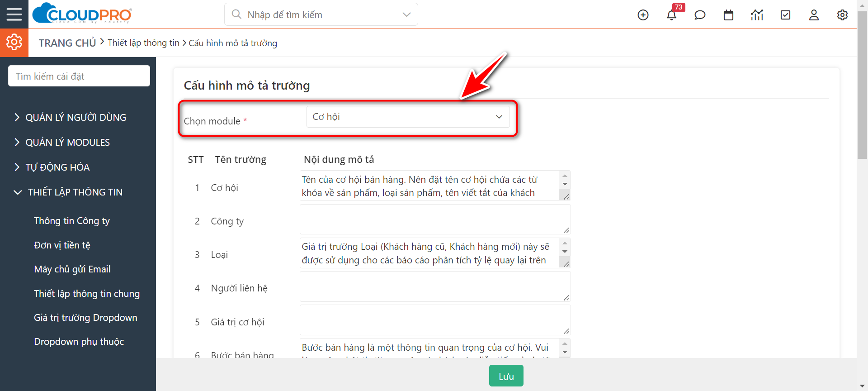Click the page vertical scrollbar thumb

tap(862, 86)
